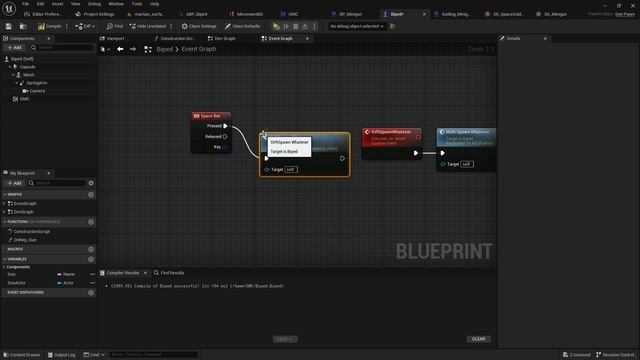
Task: Expand the DevGraph tree item
Action: pyautogui.click(x=4, y=212)
